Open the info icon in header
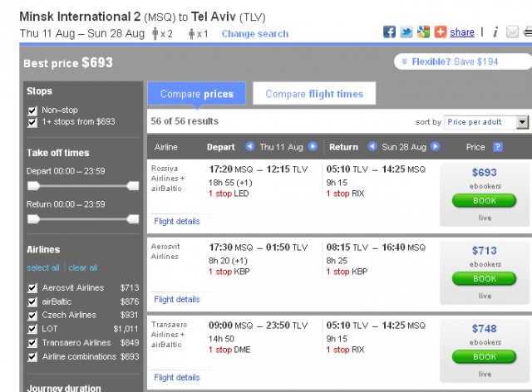Image resolution: width=532 pixels, height=392 pixels. tap(495, 32)
